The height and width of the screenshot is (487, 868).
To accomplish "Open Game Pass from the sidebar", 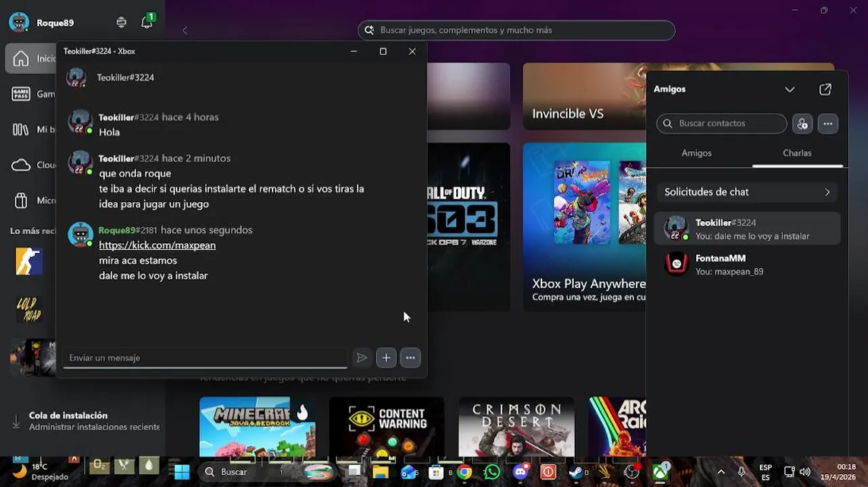I will [x=21, y=94].
